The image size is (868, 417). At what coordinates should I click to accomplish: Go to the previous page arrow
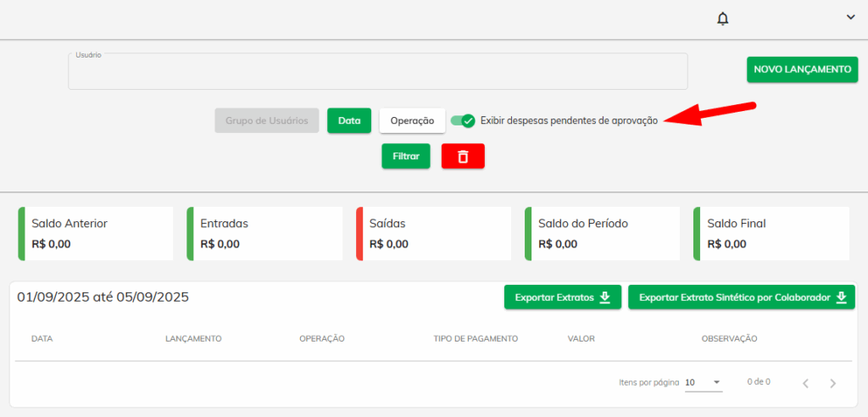coord(805,383)
